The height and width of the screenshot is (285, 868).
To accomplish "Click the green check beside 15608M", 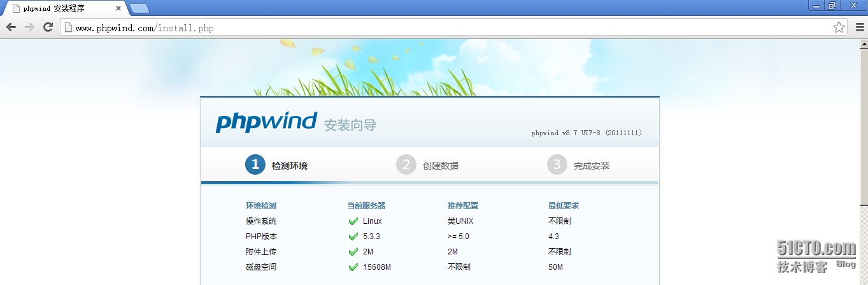I will [353, 267].
